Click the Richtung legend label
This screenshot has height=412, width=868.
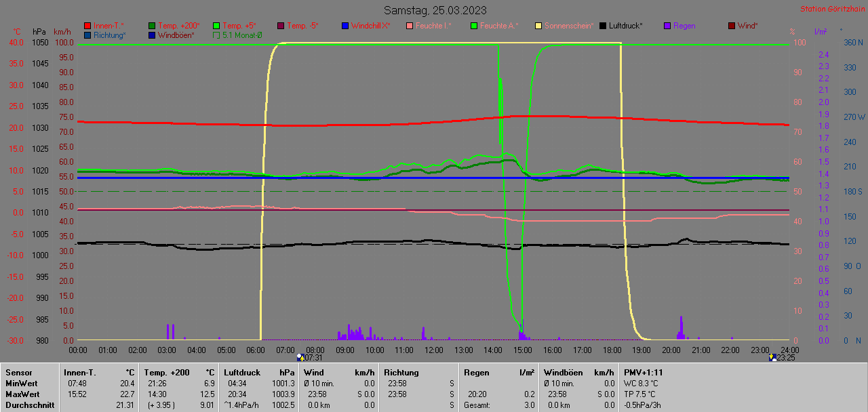pos(110,35)
